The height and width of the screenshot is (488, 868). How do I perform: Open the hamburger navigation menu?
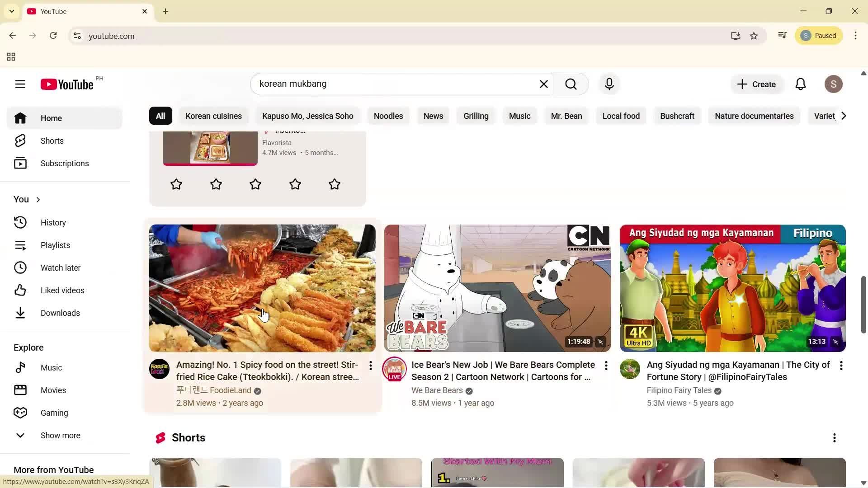(x=20, y=84)
